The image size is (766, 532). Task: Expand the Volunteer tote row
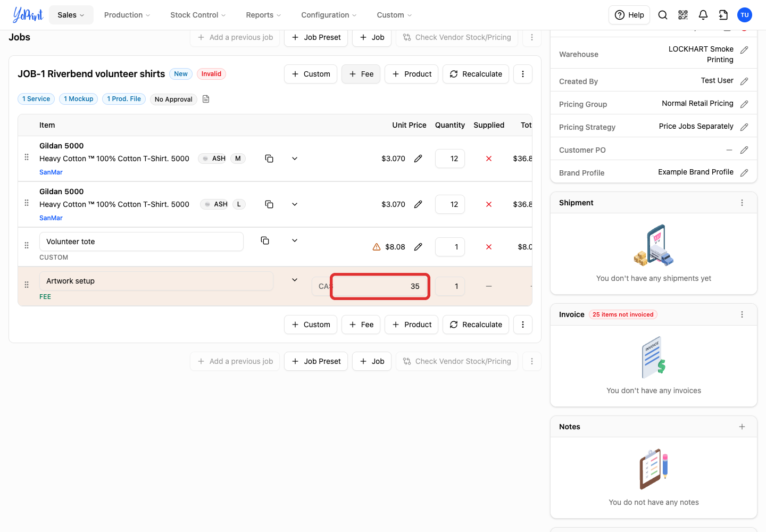(x=295, y=240)
